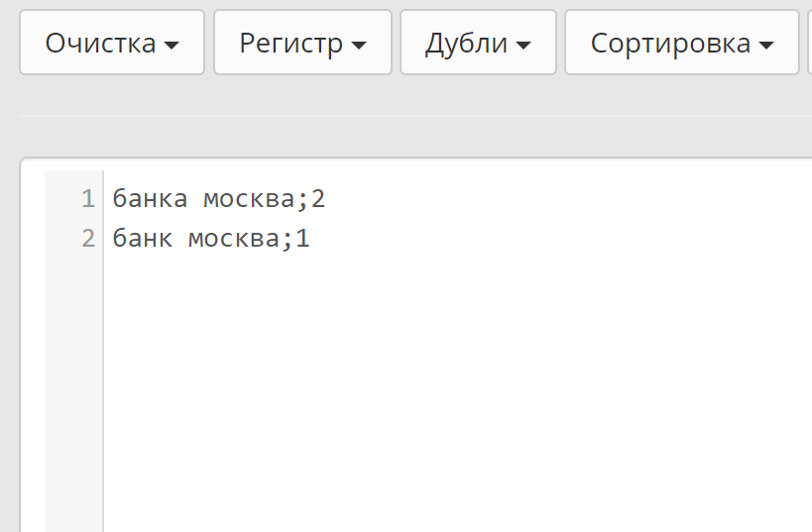Click the word москва in the first line
The image size is (812, 532).
(249, 199)
